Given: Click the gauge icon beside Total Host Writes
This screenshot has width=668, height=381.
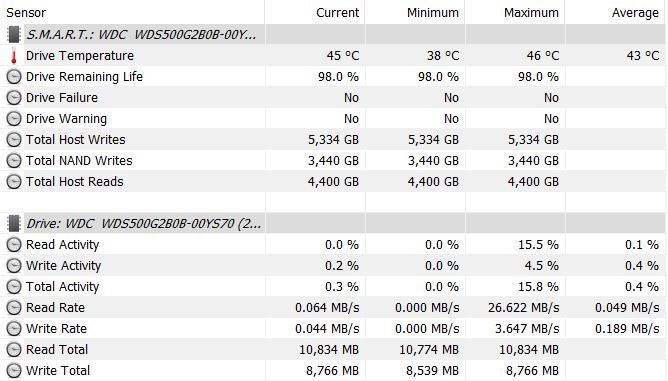Looking at the screenshot, I should click(14, 140).
